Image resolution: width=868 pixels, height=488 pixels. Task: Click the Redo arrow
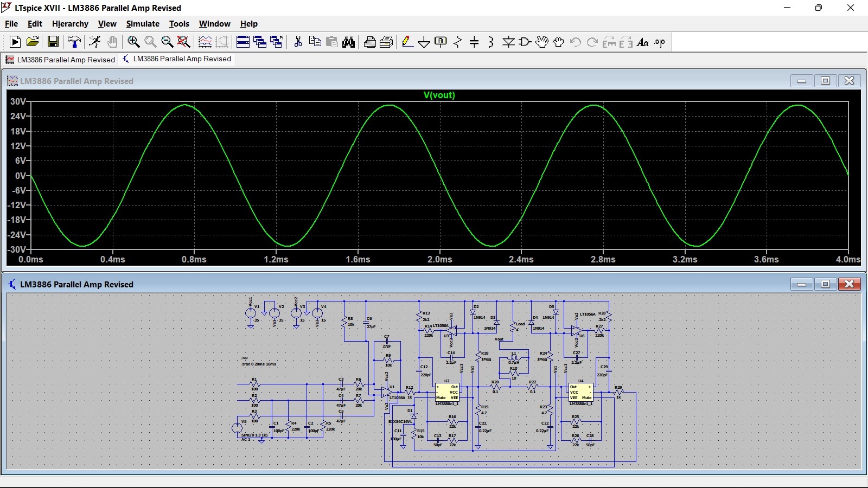tap(592, 42)
